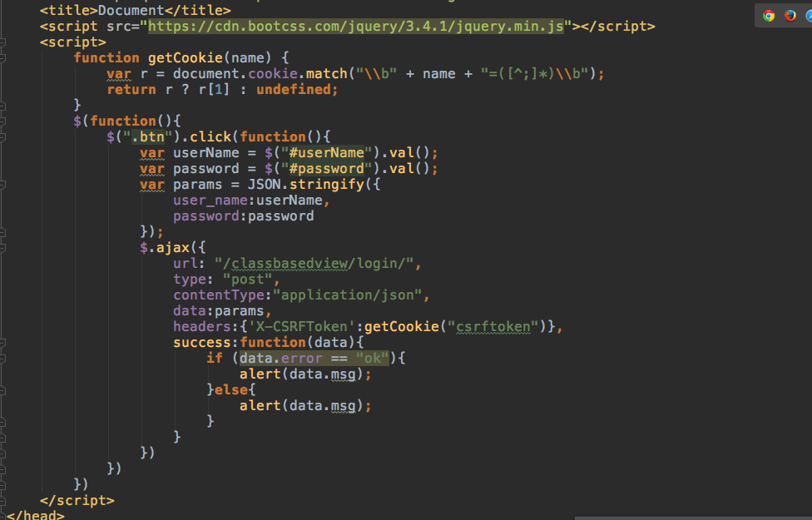Collapse the <script> tag fold marker

point(2,42)
